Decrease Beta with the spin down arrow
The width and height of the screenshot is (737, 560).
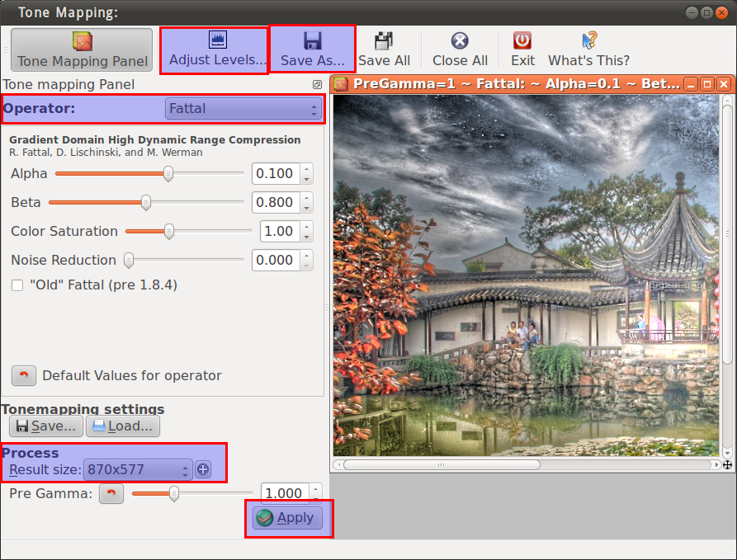click(306, 208)
